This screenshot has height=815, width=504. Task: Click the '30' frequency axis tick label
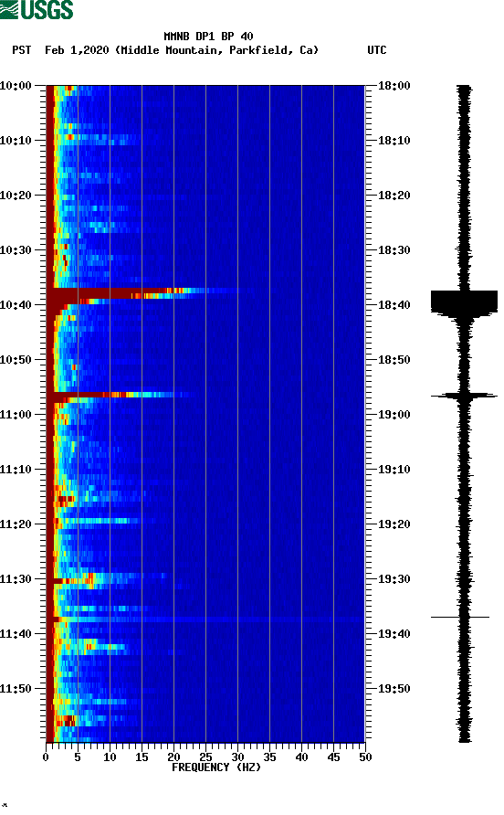click(238, 757)
